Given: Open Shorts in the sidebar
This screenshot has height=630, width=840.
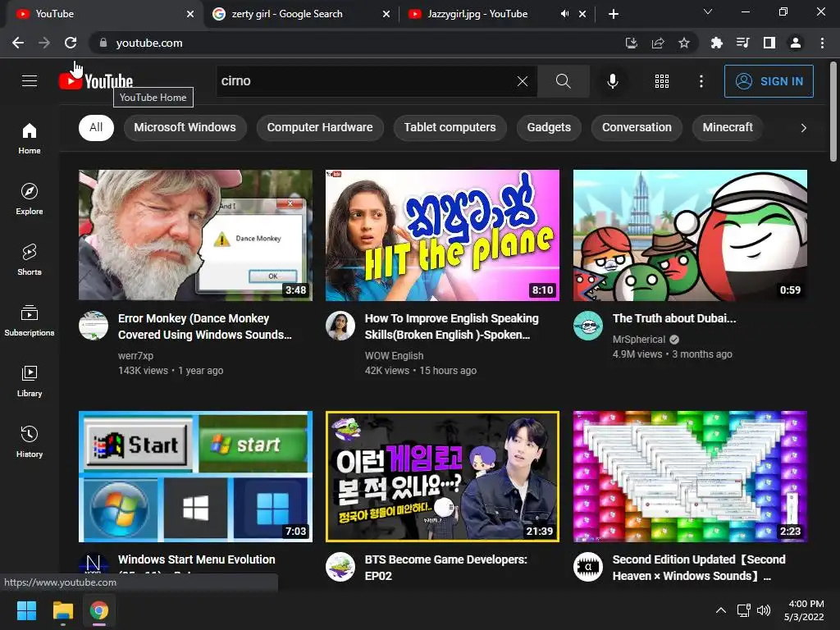Looking at the screenshot, I should (30, 260).
